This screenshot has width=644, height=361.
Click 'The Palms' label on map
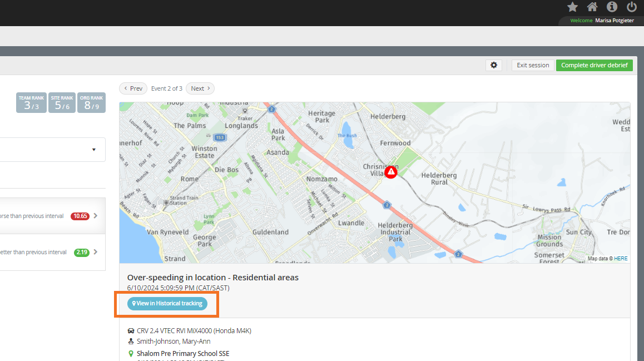pyautogui.click(x=190, y=126)
